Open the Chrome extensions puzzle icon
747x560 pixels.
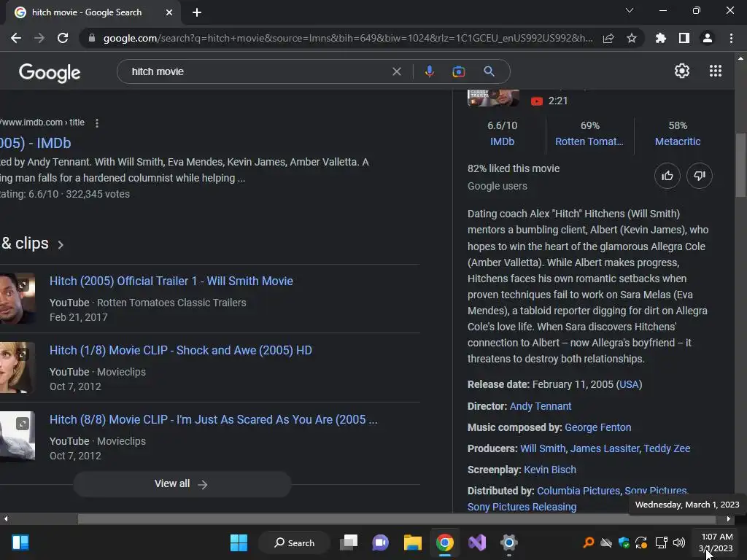point(661,38)
